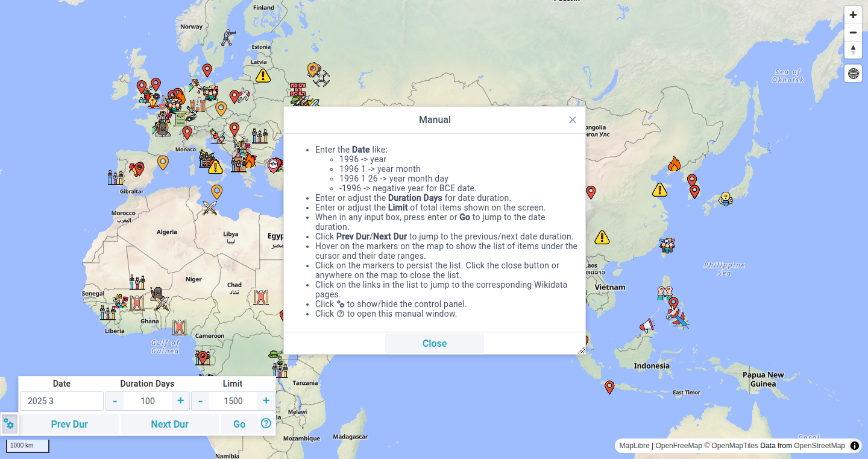Click the orange pin above Tunisia
This screenshot has width=868, height=459.
pos(217,192)
